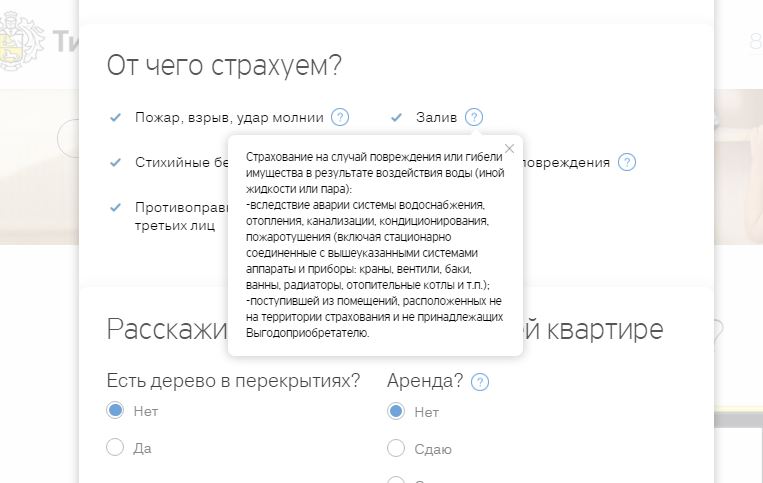763x483 pixels.
Task: Click checkmark for Пожар, взрыв, удар молнии
Action: click(x=115, y=117)
